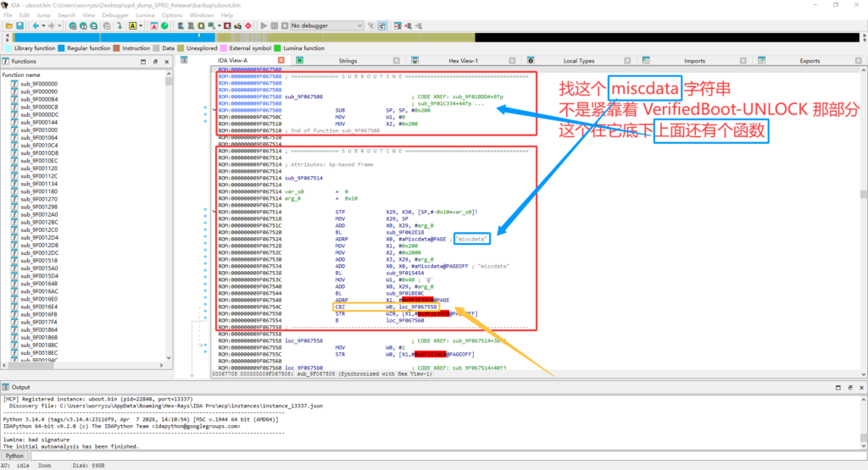This screenshot has width=868, height=470.
Task: Switch to the Hex View-1 tab
Action: click(464, 61)
